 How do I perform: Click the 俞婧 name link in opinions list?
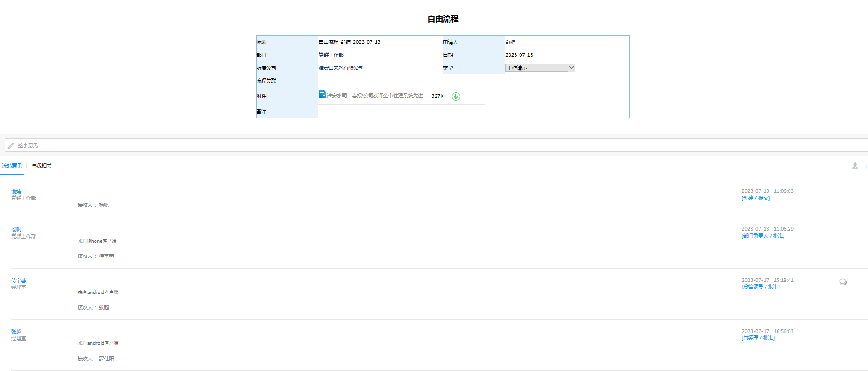tap(16, 191)
